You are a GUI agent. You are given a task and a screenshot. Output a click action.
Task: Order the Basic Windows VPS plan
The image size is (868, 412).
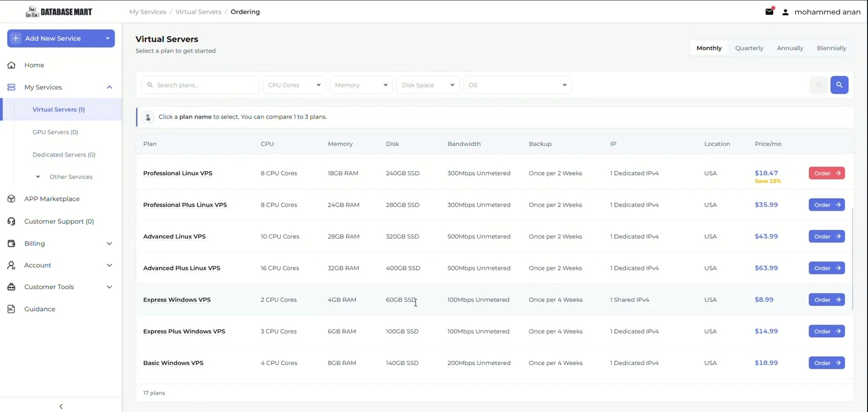point(826,363)
